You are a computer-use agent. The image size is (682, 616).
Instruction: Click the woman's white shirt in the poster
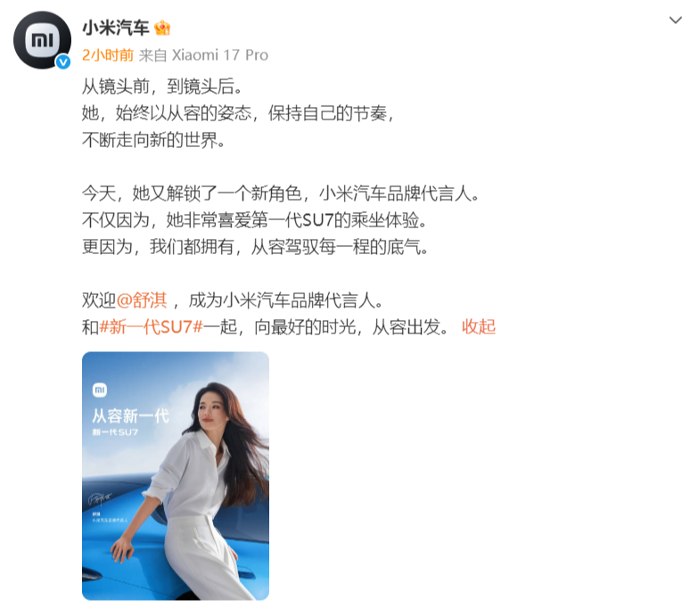click(x=192, y=476)
